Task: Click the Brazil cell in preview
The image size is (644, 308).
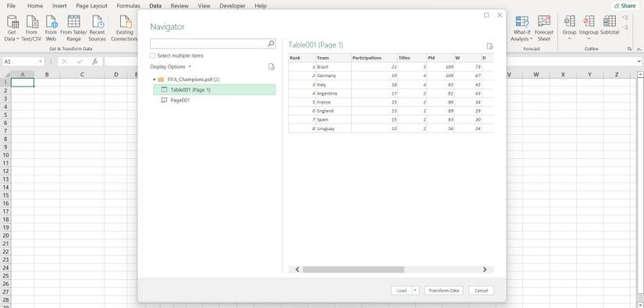Action: point(333,66)
